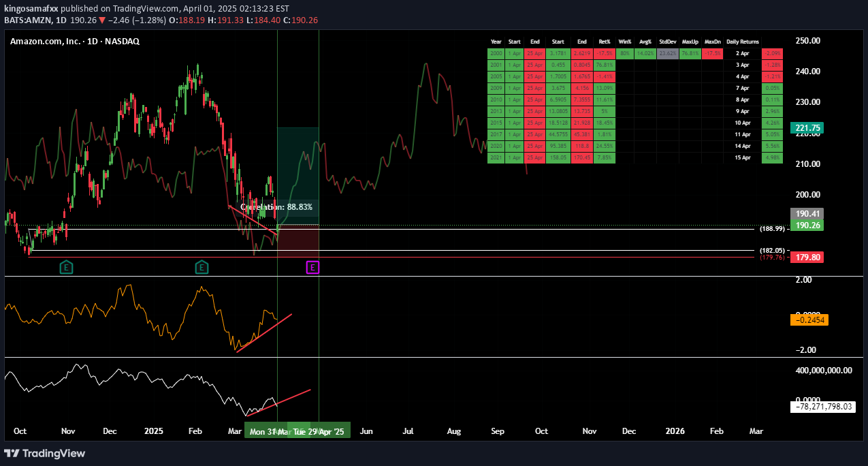This screenshot has width=868, height=466.
Task: Select the Correlation 88.83% label
Action: [276, 206]
